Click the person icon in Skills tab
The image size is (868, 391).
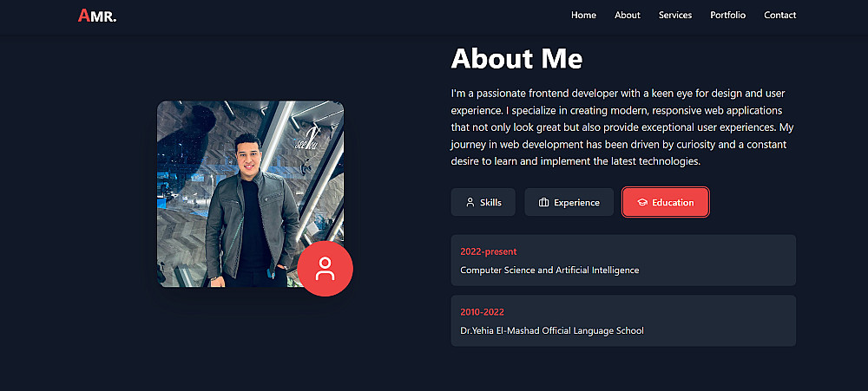click(470, 203)
